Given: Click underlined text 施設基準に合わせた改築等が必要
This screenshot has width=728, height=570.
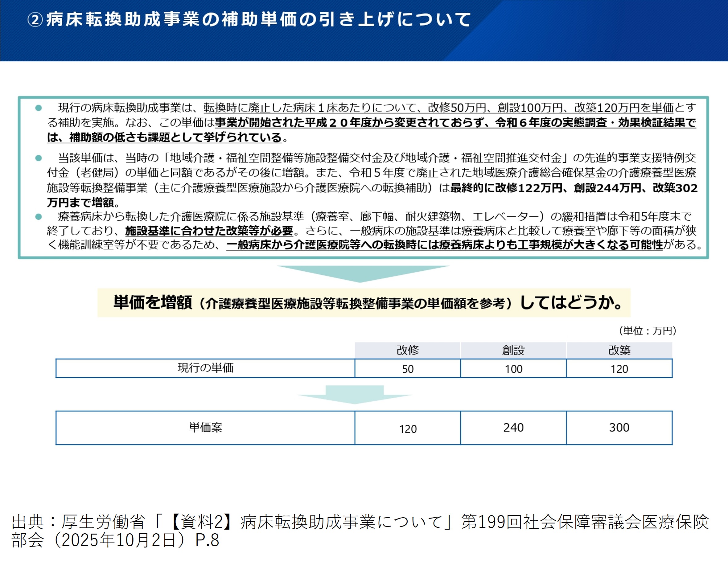Looking at the screenshot, I should [x=209, y=231].
